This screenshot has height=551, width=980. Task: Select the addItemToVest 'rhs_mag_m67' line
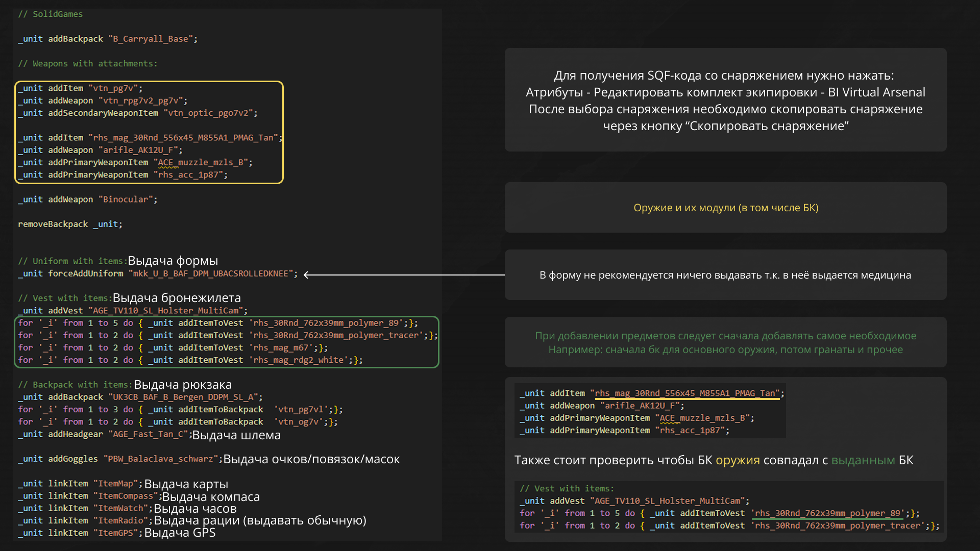click(x=173, y=347)
